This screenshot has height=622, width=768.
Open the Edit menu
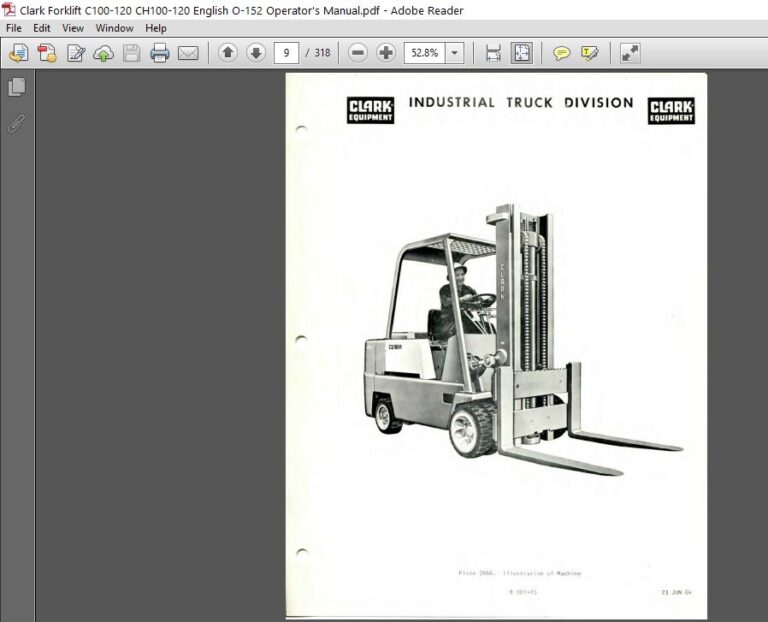point(42,28)
